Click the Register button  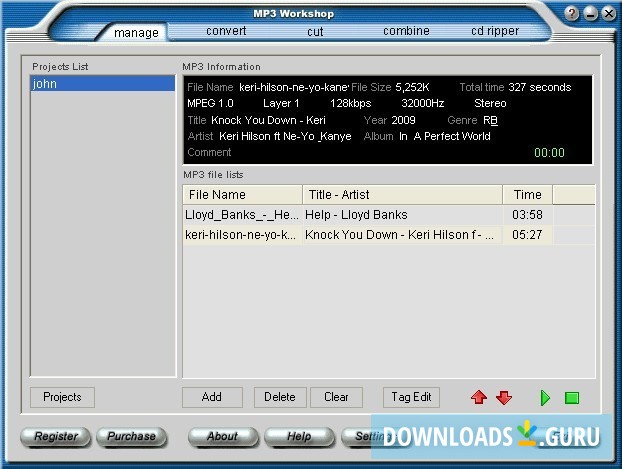[56, 436]
